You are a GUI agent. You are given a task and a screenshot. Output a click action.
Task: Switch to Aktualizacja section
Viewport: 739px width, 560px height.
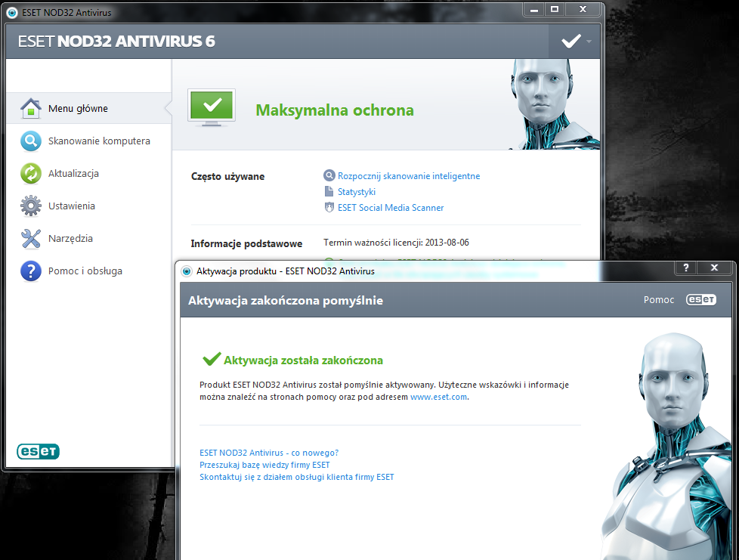pyautogui.click(x=89, y=174)
